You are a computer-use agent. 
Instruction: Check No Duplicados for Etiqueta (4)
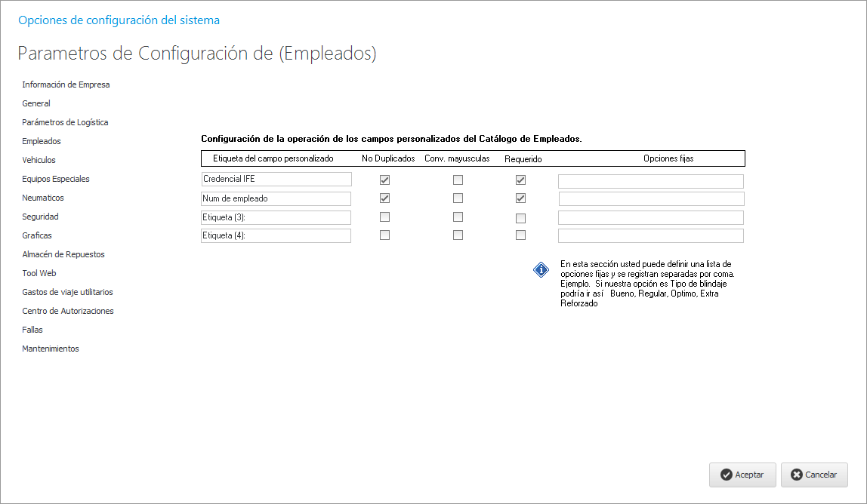(384, 235)
